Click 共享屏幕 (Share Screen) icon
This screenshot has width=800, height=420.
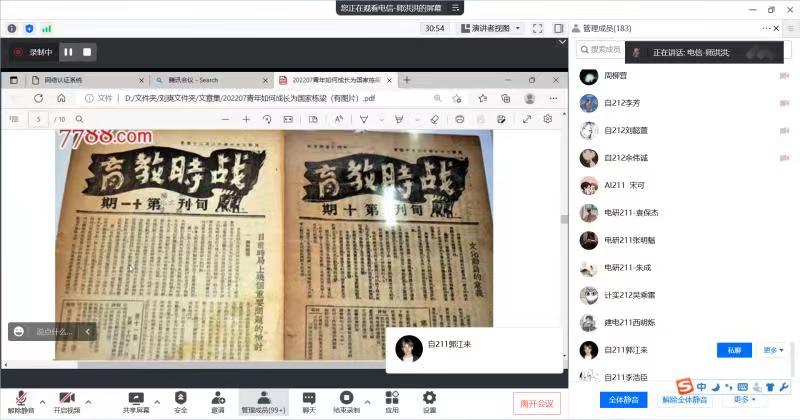[x=136, y=398]
